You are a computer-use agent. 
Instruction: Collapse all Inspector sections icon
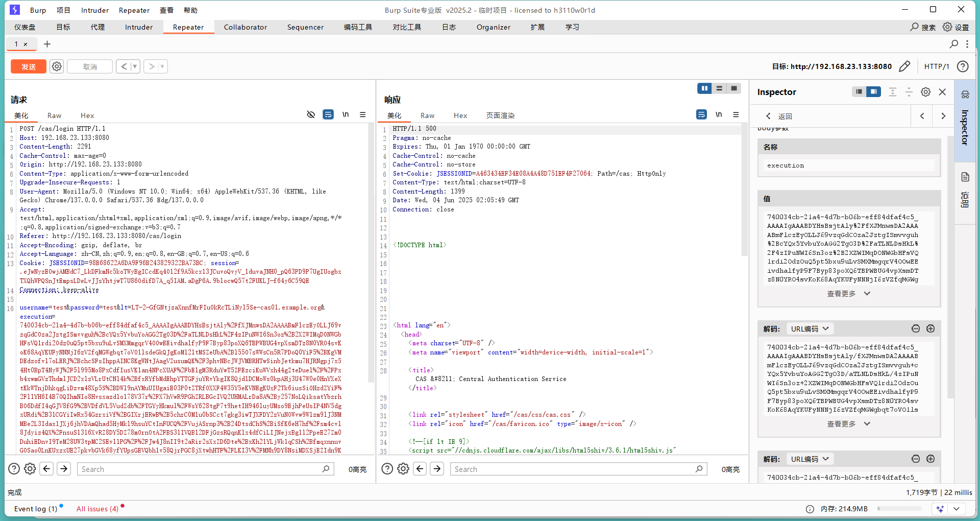point(909,92)
